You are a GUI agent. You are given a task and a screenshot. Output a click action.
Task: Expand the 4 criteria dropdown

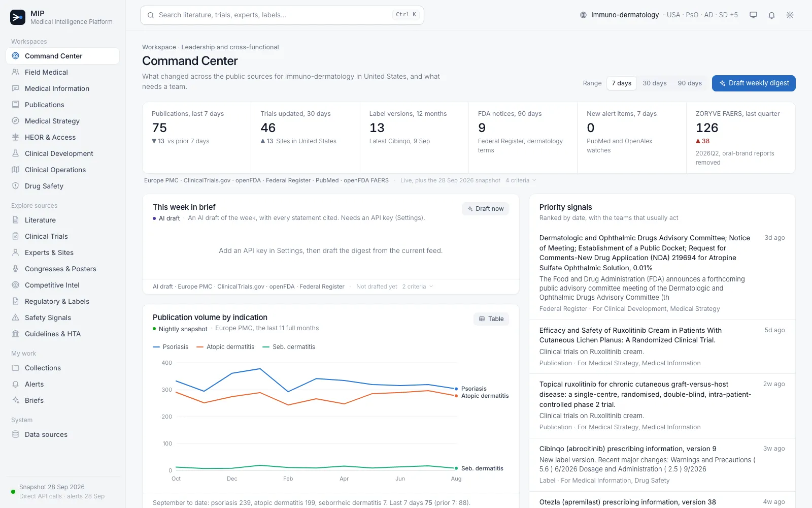click(521, 180)
